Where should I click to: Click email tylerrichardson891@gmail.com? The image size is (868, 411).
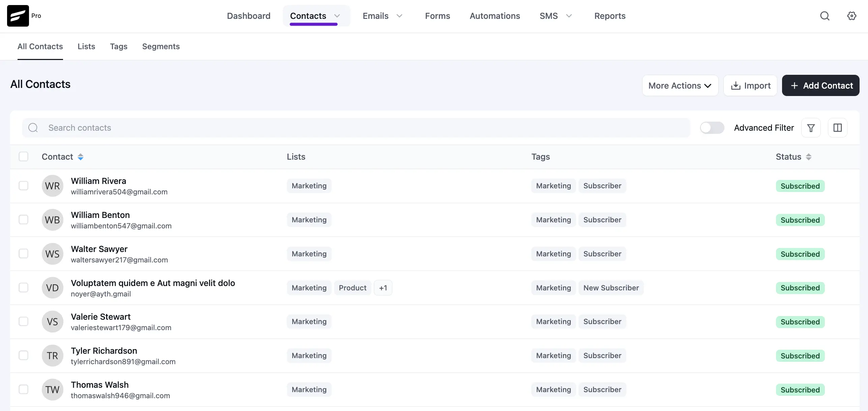[x=123, y=362]
